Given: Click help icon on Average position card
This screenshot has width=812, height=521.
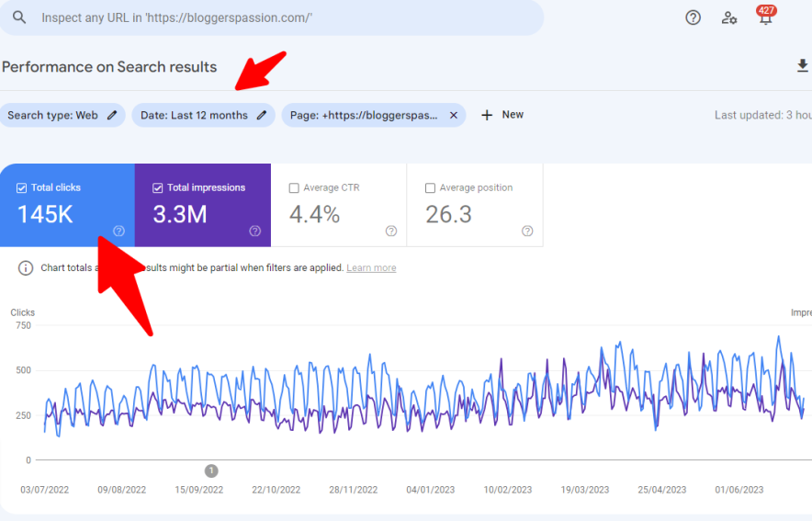Looking at the screenshot, I should pyautogui.click(x=527, y=231).
